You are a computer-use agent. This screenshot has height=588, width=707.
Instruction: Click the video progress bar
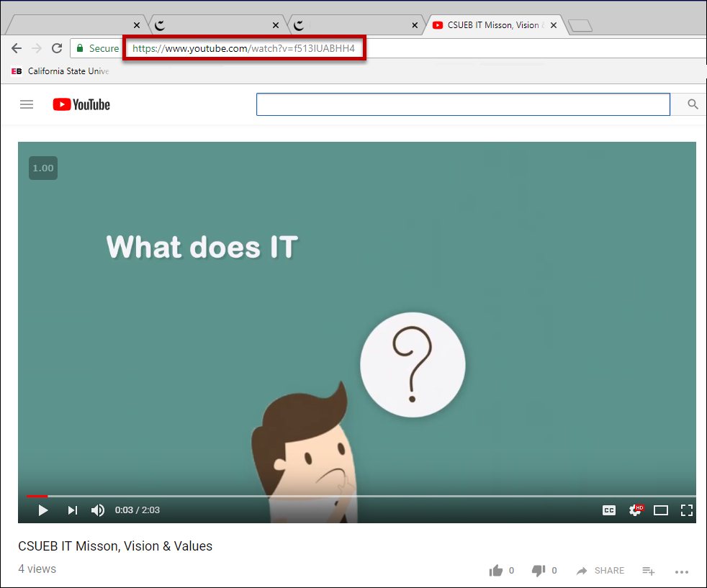point(361,496)
